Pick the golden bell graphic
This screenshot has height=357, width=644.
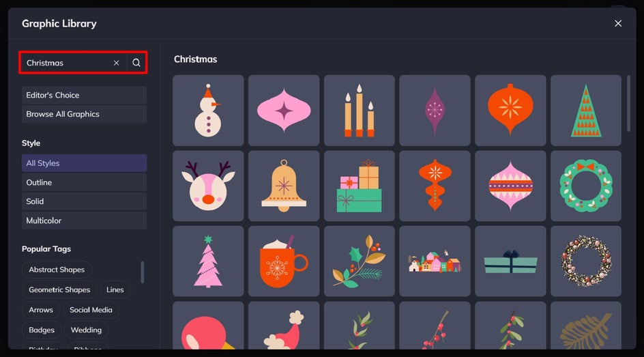(x=284, y=186)
